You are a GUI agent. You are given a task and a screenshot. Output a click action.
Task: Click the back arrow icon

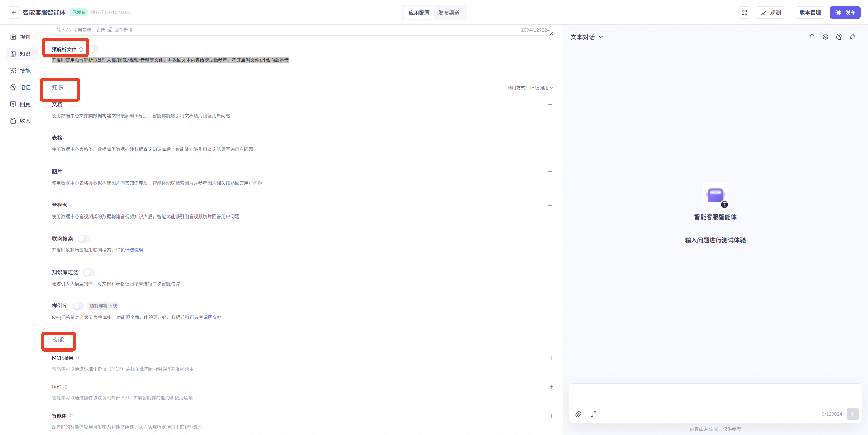tap(14, 13)
